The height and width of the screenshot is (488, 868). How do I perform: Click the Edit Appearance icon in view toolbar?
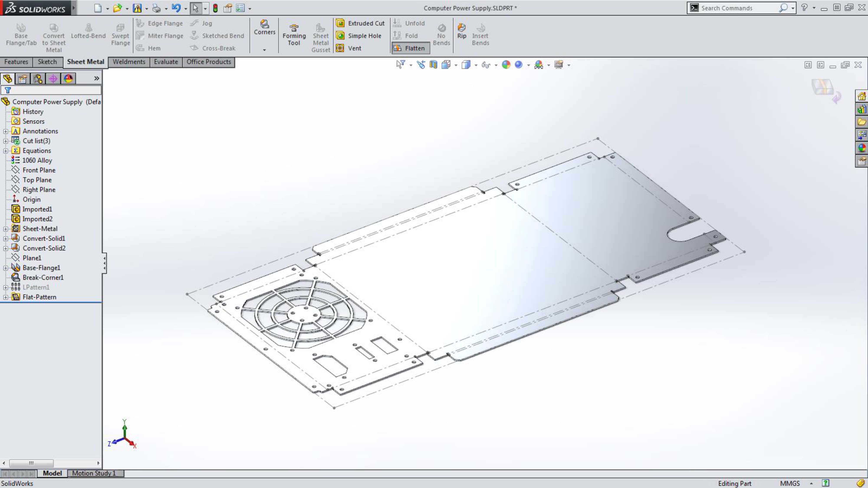tap(506, 65)
